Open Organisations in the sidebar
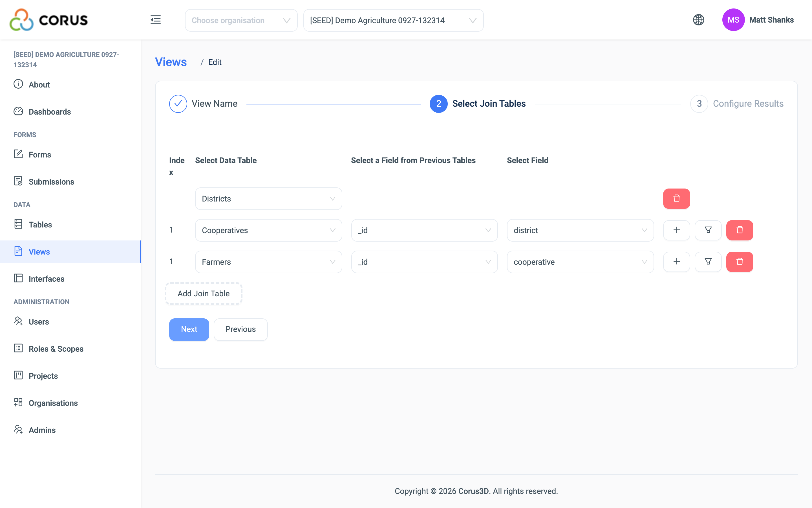The width and height of the screenshot is (812, 508). point(70,403)
